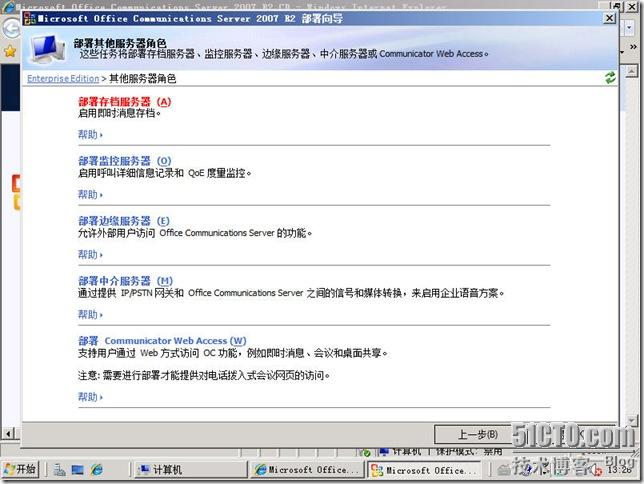This screenshot has width=644, height=484.
Task: Open the 开始 Start menu
Action: (20, 469)
